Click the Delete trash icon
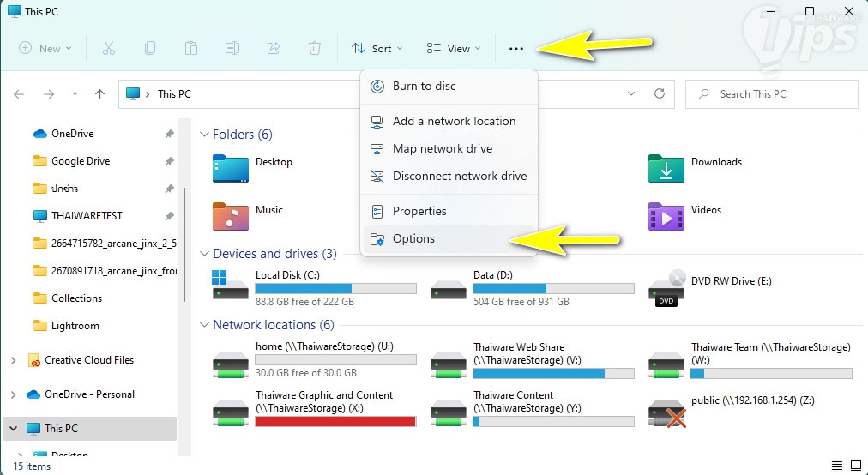The height and width of the screenshot is (475, 868). point(315,49)
